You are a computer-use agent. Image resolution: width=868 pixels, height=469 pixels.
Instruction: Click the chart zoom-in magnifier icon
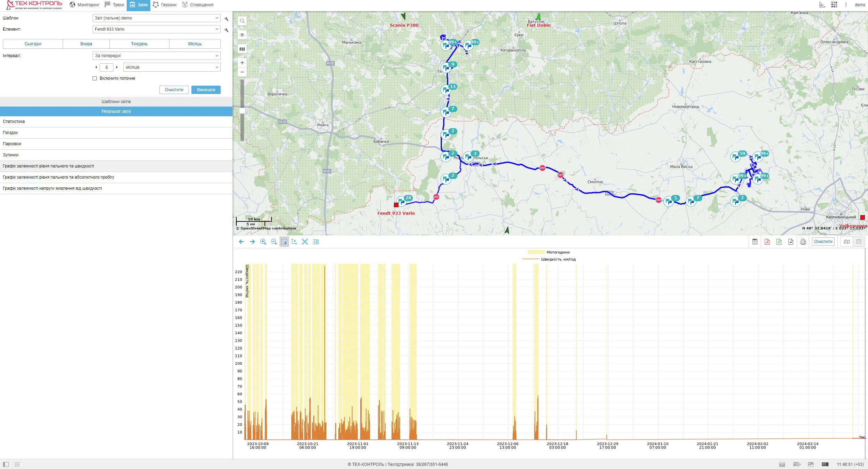tap(263, 242)
